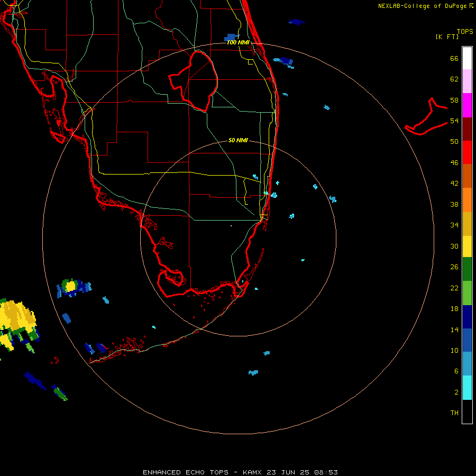Click the light blue legend swatch
The height and width of the screenshot is (476, 476).
(467, 364)
